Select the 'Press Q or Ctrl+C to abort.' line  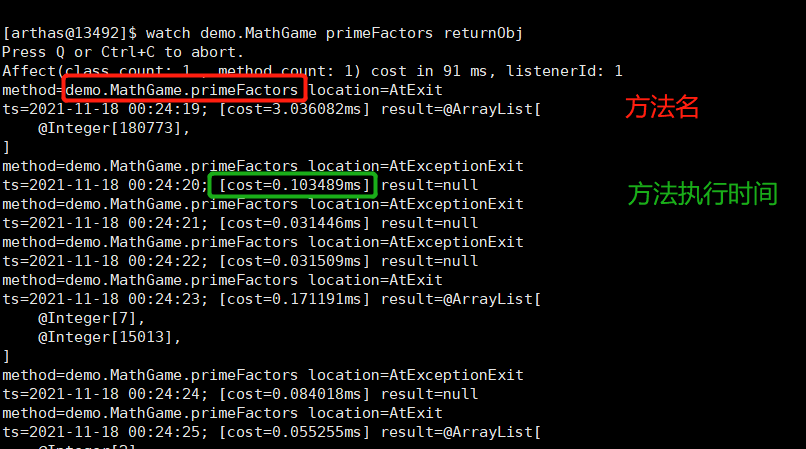[122, 52]
